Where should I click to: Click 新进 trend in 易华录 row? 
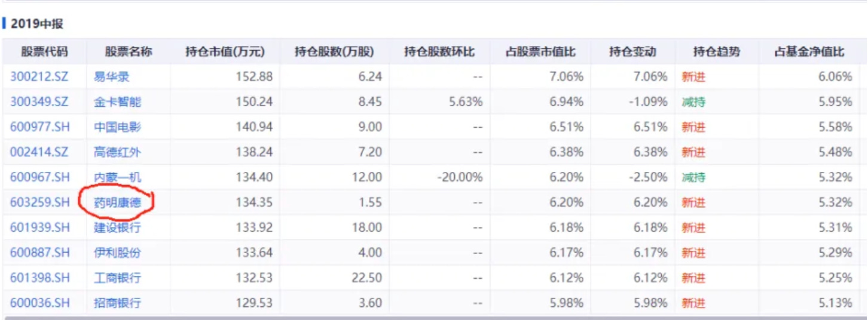(x=693, y=76)
